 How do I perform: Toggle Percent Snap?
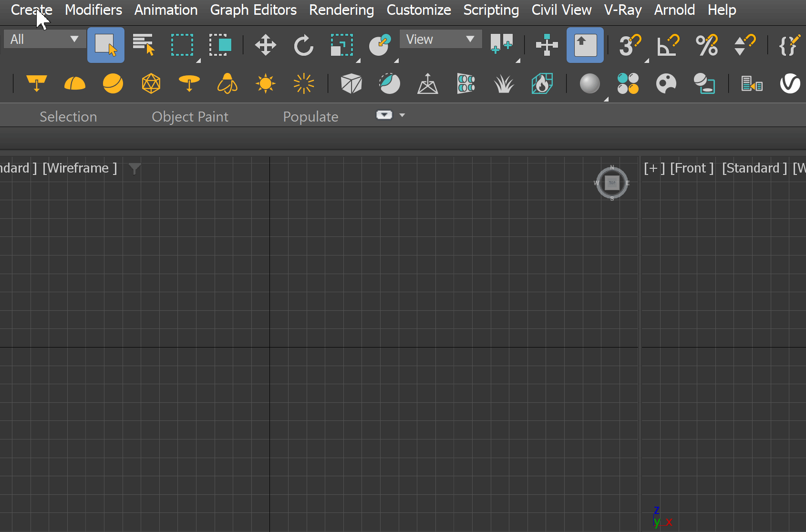(706, 45)
